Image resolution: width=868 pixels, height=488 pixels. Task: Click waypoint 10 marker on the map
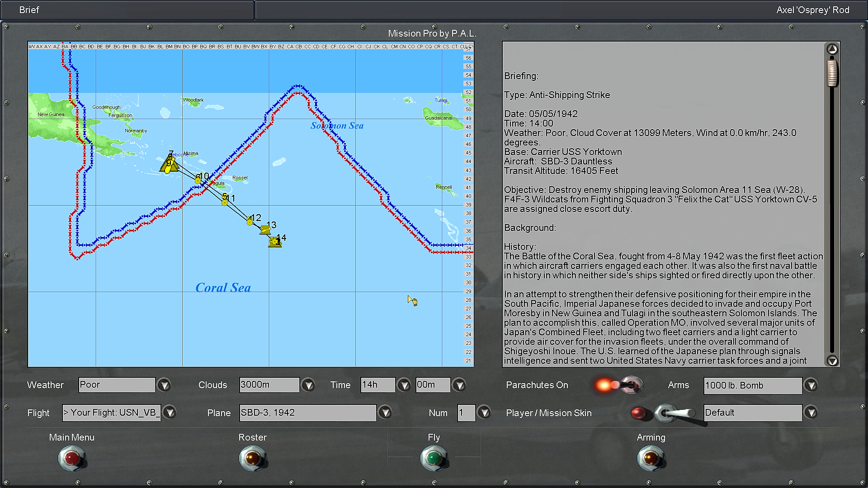[198, 180]
